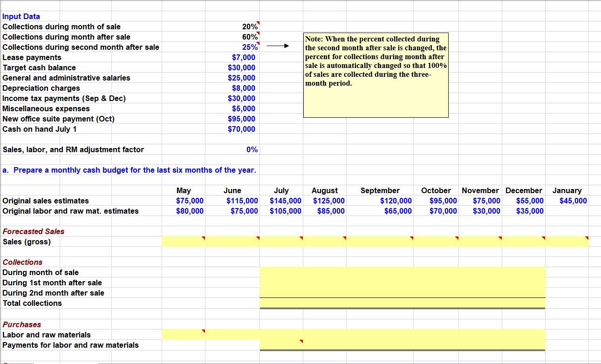Select the "Forecasted Sales" section heading
Screen dimensions: 601x364
point(34,231)
